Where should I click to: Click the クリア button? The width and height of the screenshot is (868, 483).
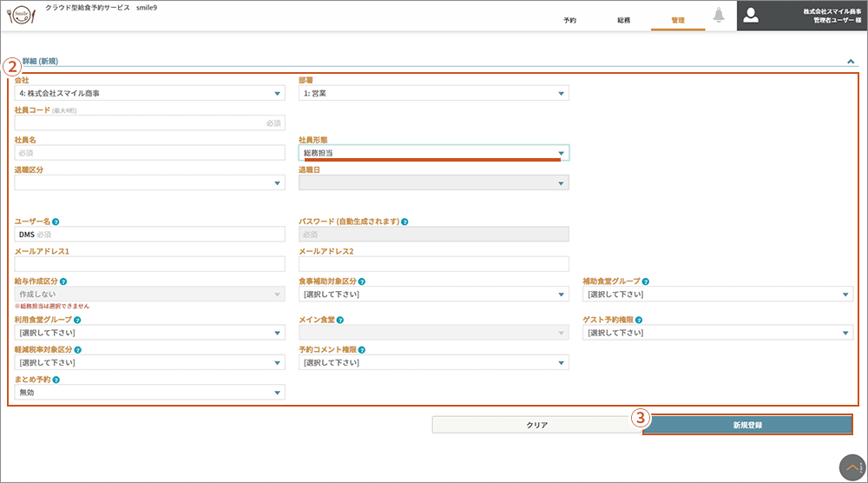[x=537, y=425]
